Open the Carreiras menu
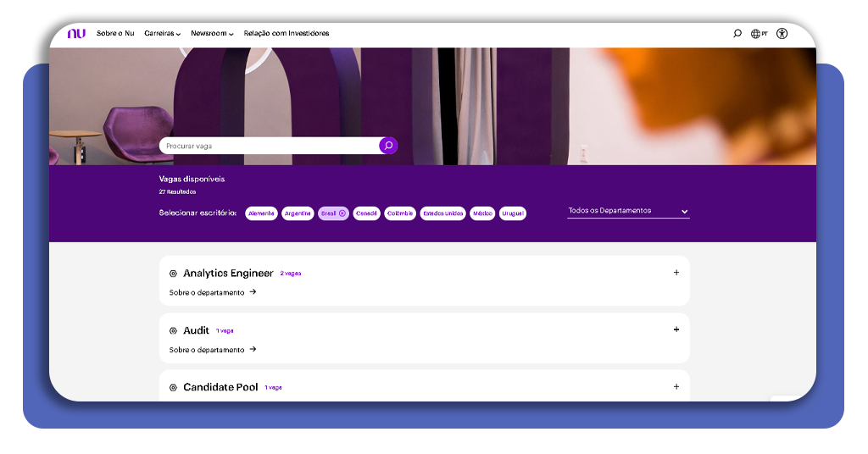The height and width of the screenshot is (454, 868). coord(162,34)
